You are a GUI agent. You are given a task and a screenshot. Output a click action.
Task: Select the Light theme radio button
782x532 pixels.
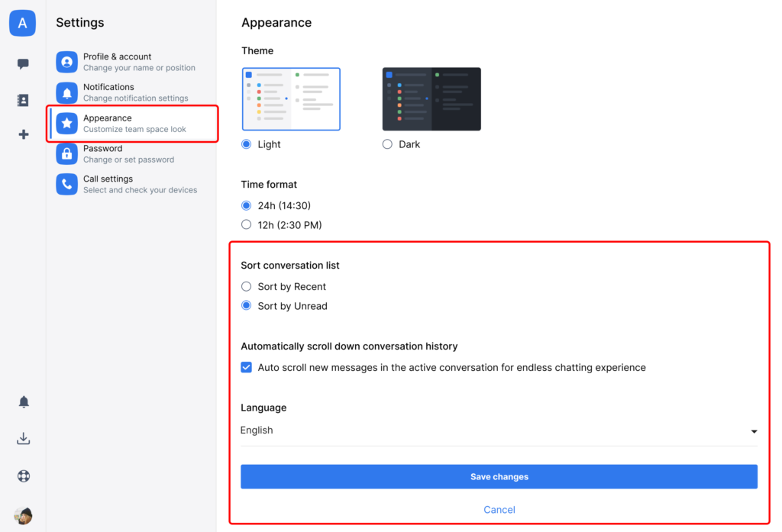point(247,144)
